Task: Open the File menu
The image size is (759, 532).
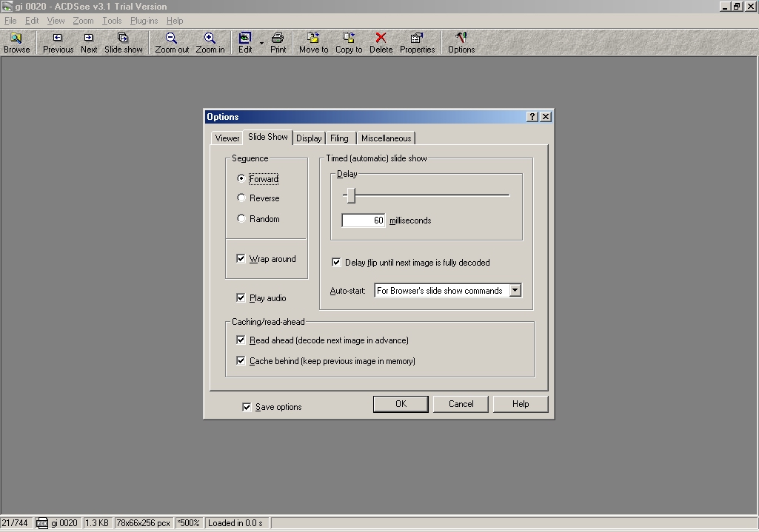Action: click(10, 21)
